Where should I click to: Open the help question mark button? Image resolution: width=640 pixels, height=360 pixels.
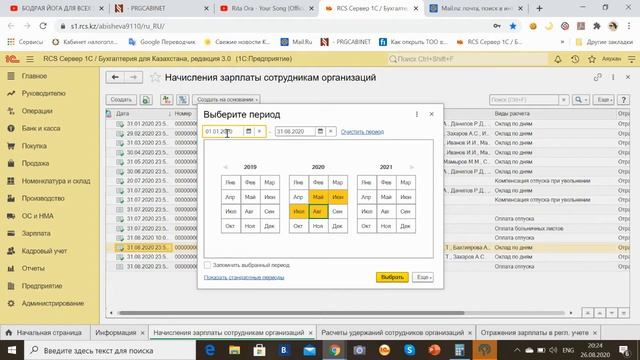(623, 100)
